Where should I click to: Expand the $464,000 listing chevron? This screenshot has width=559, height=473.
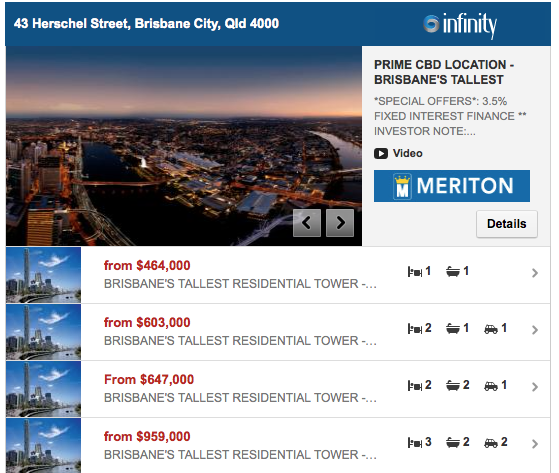pos(535,273)
